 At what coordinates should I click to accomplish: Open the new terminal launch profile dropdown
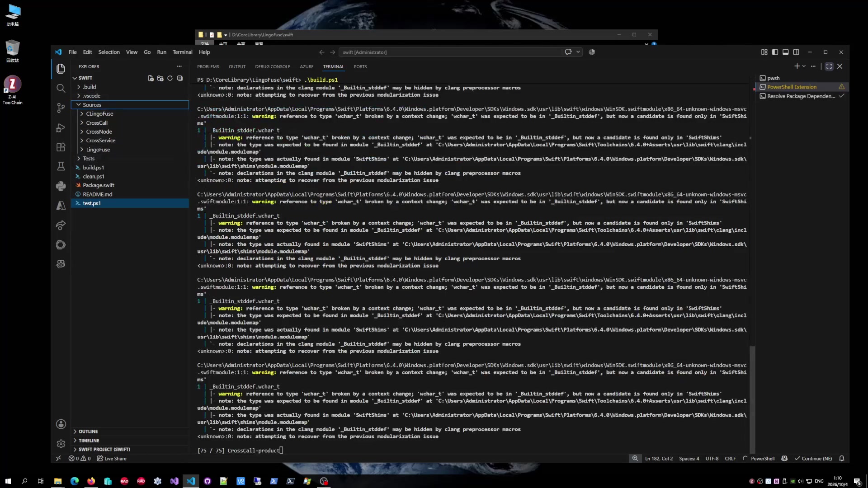804,66
